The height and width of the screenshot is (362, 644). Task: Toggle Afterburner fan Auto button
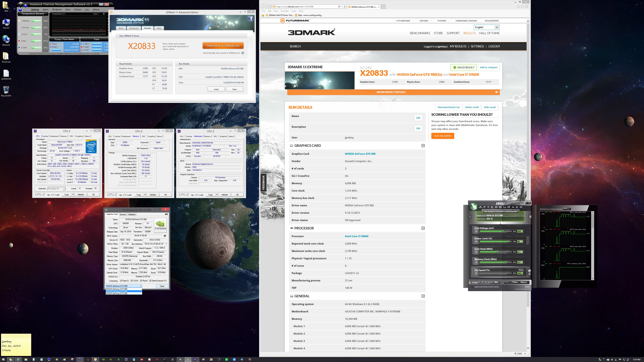tap(521, 270)
